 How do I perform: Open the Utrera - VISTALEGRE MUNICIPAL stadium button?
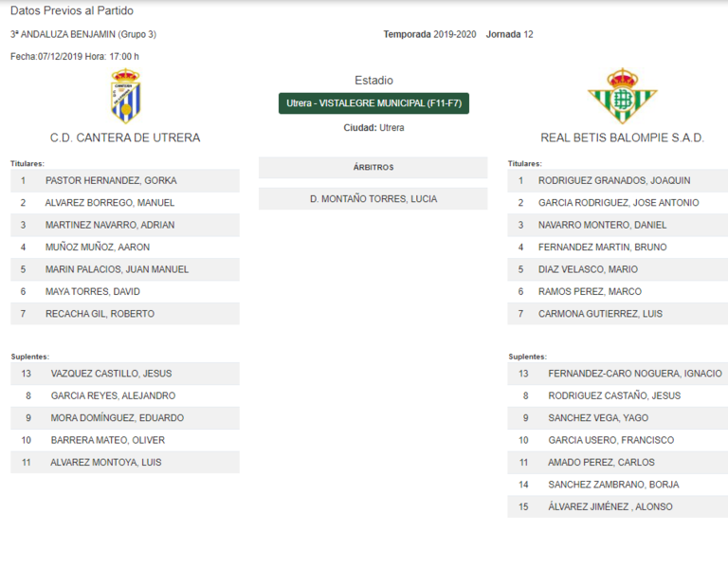pos(373,103)
